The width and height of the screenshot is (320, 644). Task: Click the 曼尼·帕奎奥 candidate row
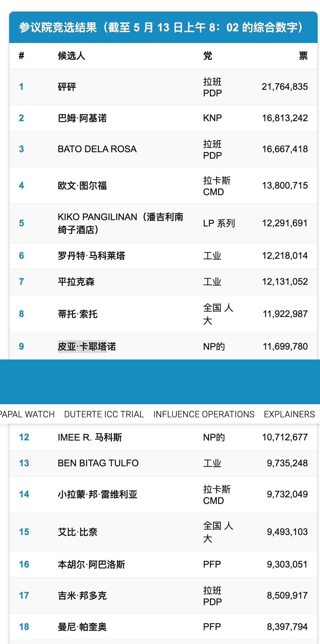tap(163, 627)
